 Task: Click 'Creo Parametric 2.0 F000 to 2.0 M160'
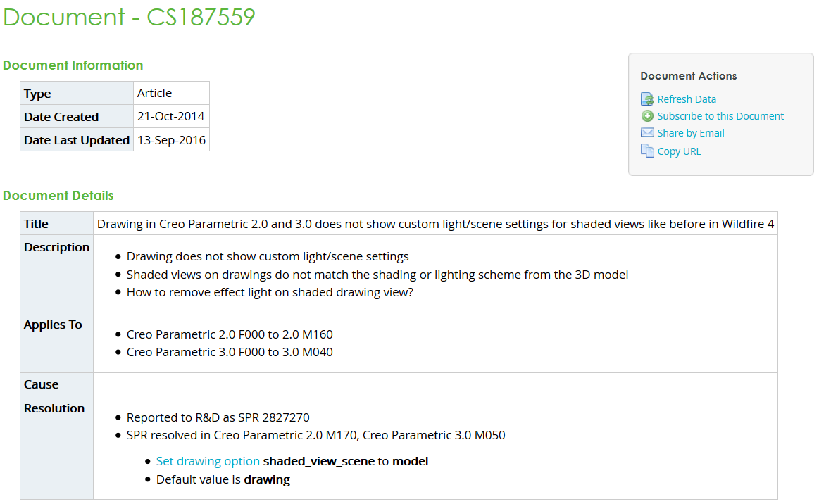pyautogui.click(x=230, y=334)
